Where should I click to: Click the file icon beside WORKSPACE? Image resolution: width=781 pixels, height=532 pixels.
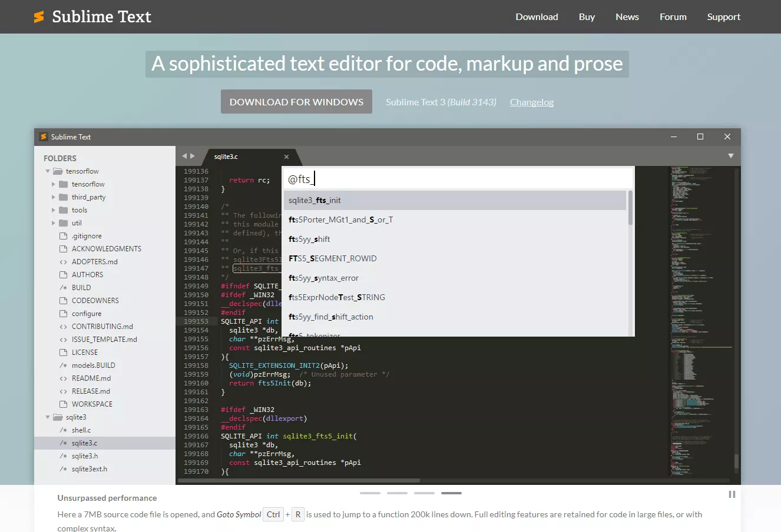pyautogui.click(x=64, y=404)
